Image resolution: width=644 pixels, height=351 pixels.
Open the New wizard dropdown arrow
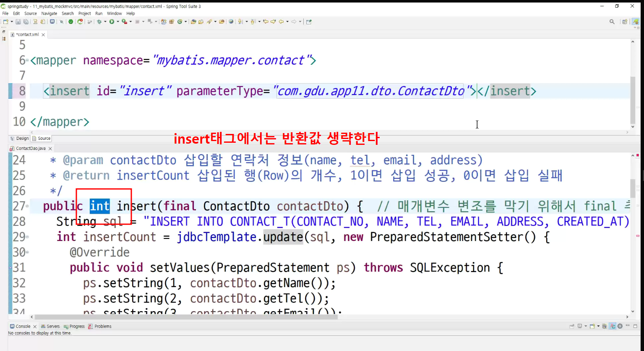pos(11,22)
